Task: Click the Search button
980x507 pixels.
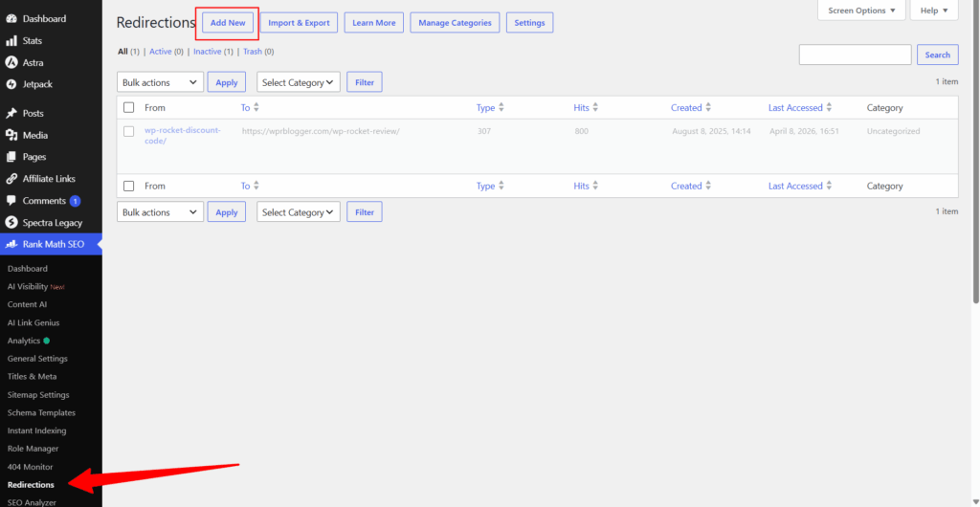Action: (x=938, y=55)
